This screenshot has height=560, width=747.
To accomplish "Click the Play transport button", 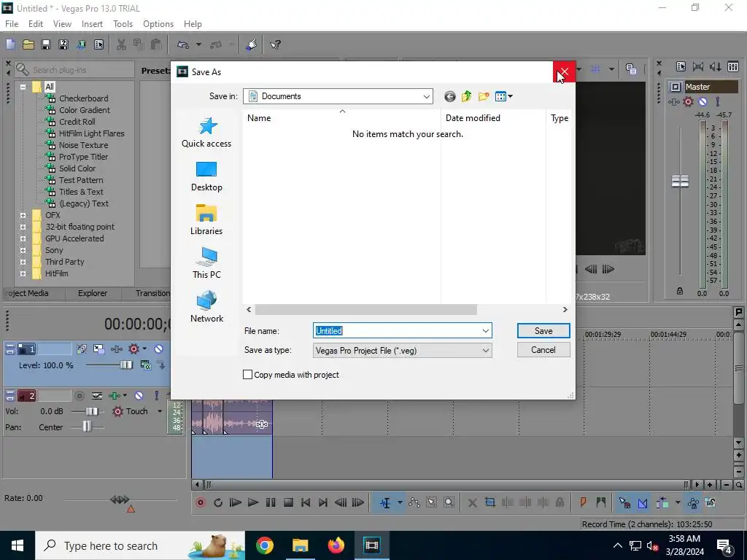I will tap(253, 503).
